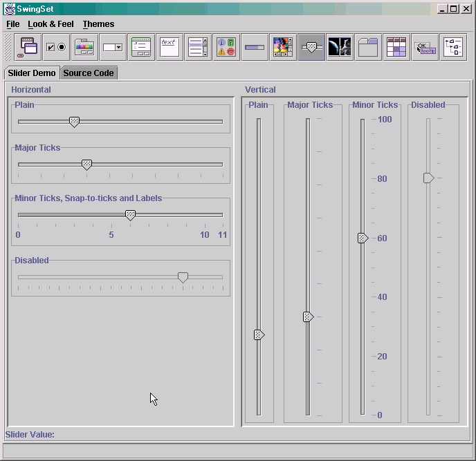Click label 11 under horizontal snap slider

(x=223, y=235)
